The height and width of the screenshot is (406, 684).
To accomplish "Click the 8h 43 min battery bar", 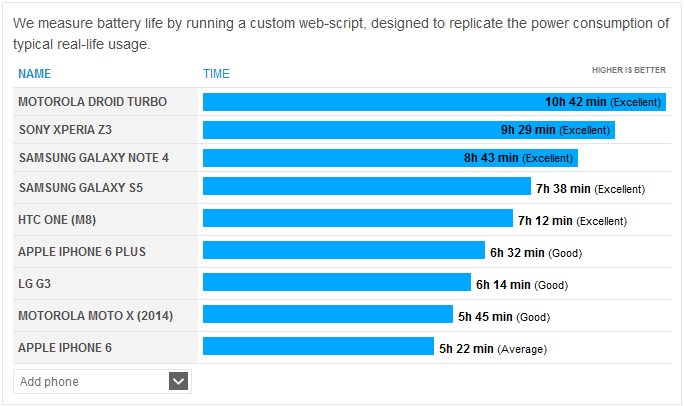I will click(390, 158).
